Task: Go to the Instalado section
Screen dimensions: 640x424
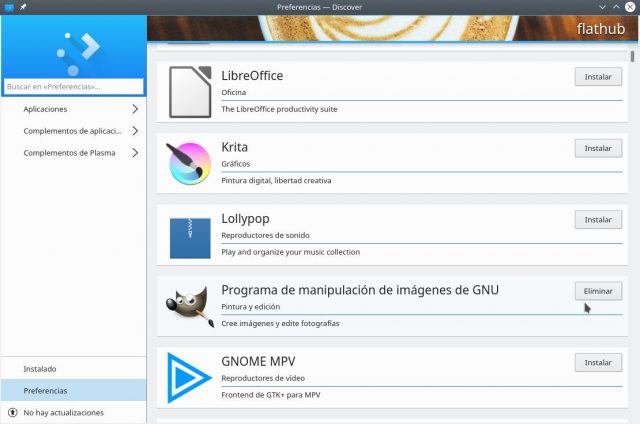Action: tap(73, 369)
